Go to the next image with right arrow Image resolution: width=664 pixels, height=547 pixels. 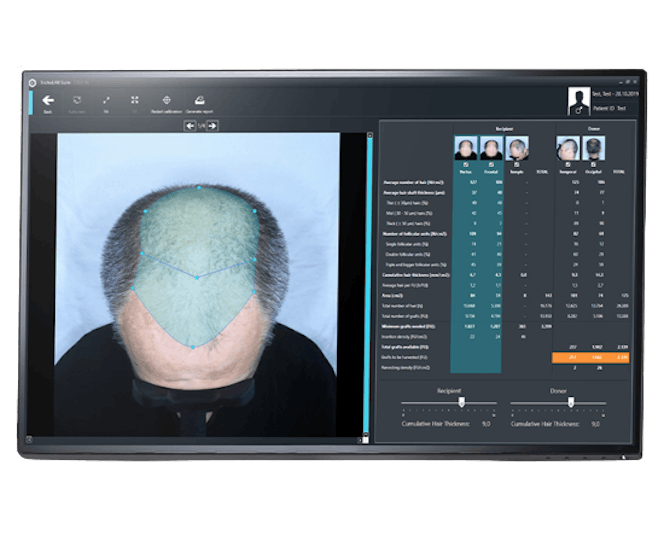212,126
